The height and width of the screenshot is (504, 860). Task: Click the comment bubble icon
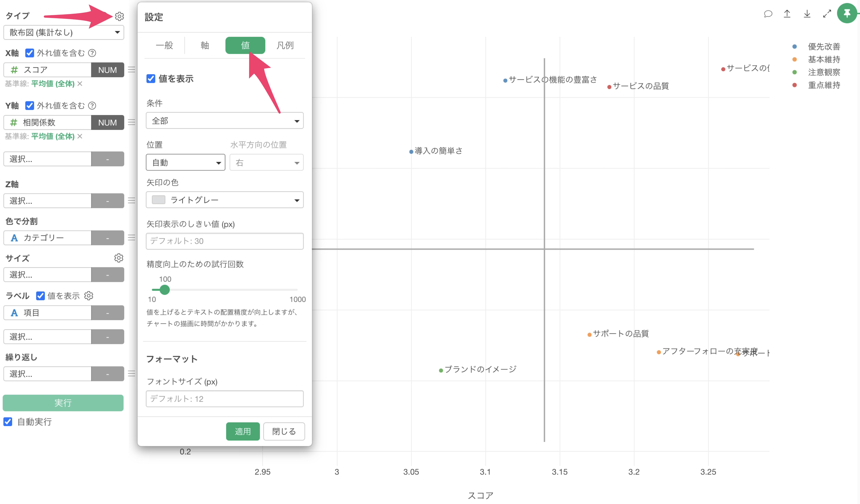point(768,14)
